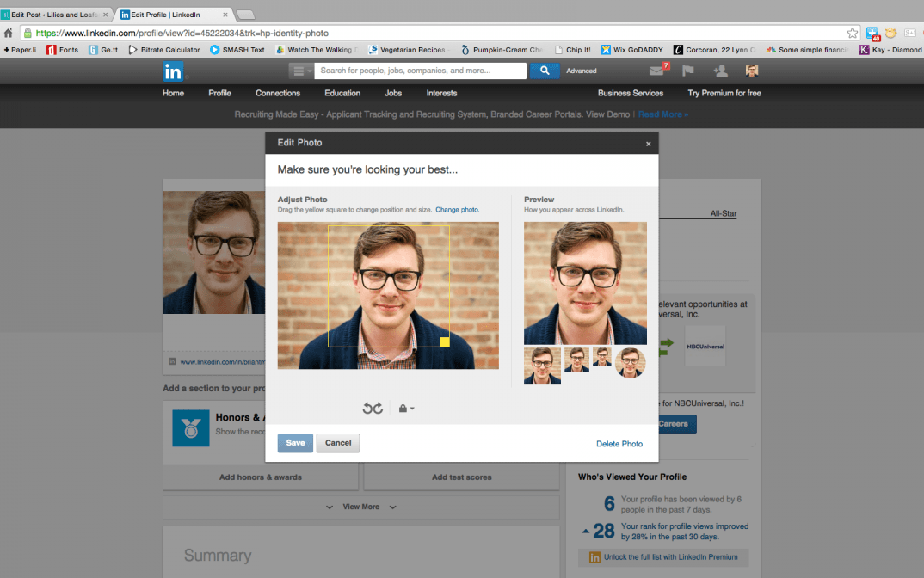Open the Vegetarian Recipes bookmark

pyautogui.click(x=409, y=50)
